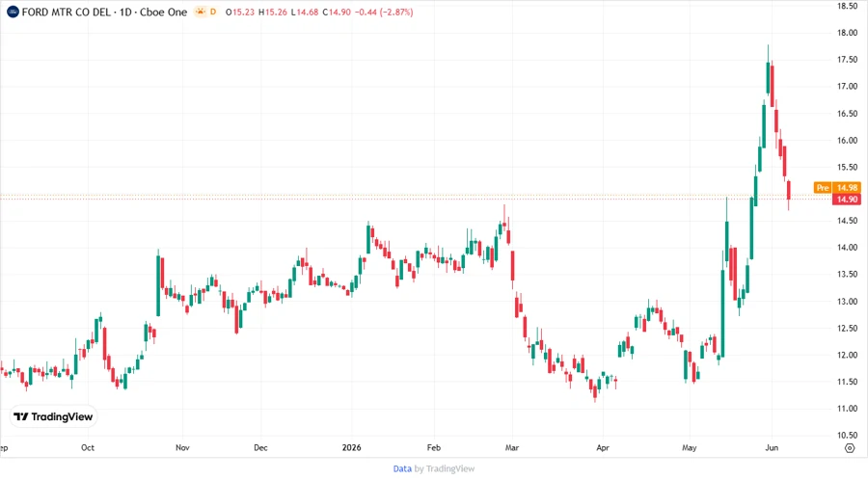This screenshot has width=868, height=480.
Task: Click the Feb label on time axis
Action: click(x=434, y=447)
